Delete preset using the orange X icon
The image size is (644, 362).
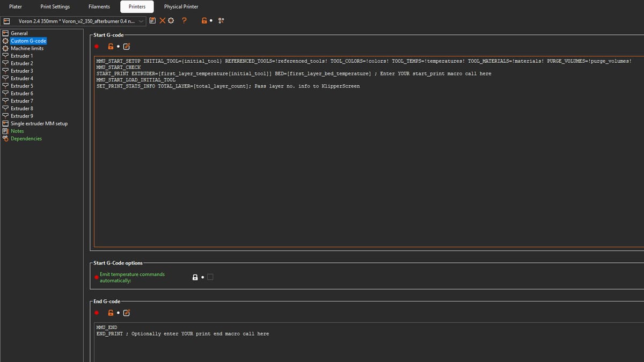coord(162,21)
